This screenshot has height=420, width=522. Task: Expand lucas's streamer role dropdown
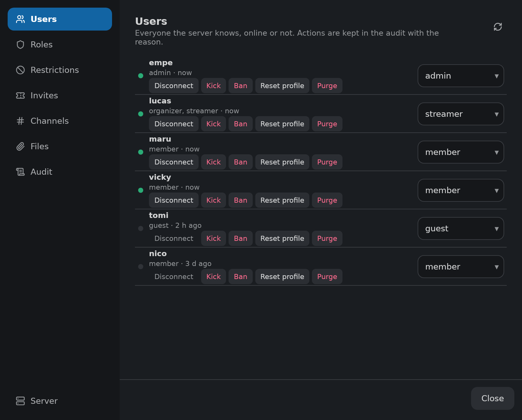pyautogui.click(x=461, y=114)
